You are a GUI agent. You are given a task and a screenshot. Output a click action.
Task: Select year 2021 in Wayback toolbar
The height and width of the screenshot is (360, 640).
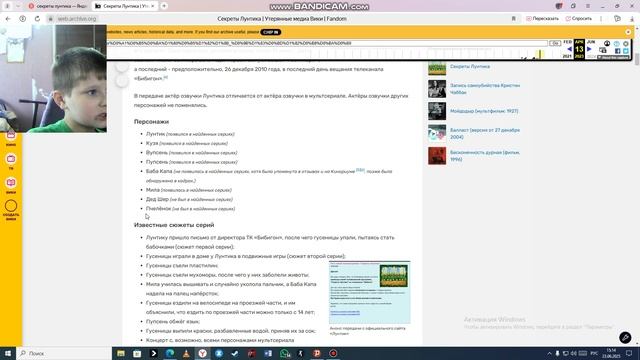pyautogui.click(x=567, y=56)
